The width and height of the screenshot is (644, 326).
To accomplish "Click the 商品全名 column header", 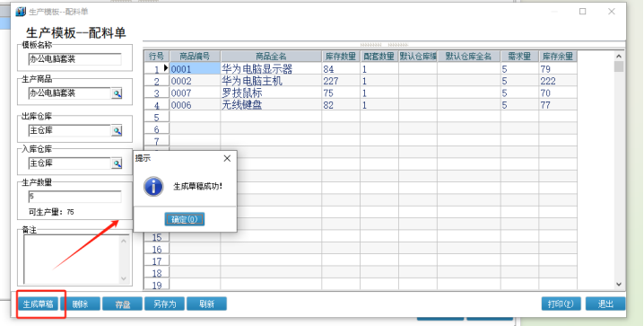I will pos(271,57).
